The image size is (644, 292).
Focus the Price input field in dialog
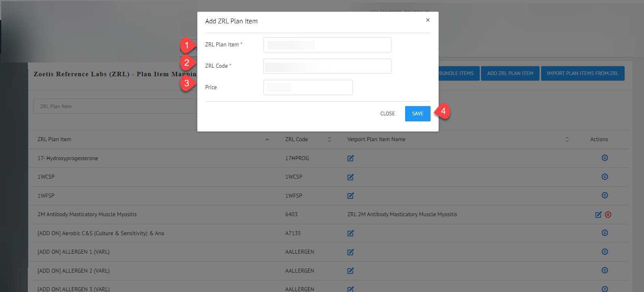point(308,88)
